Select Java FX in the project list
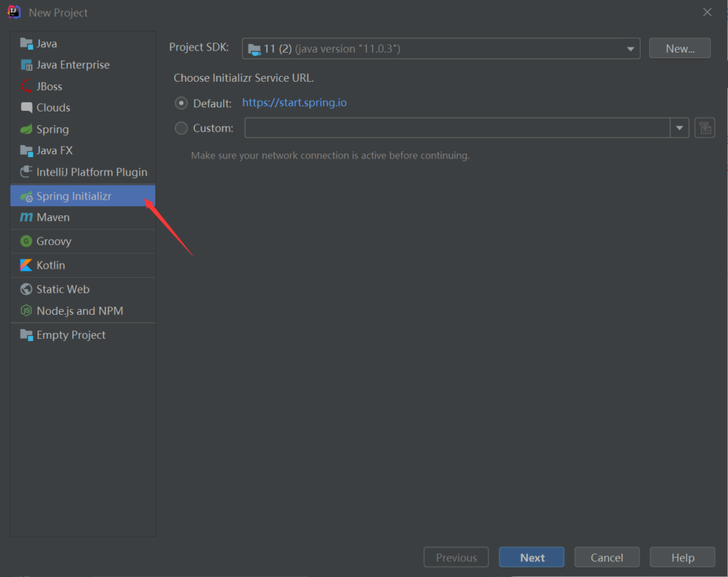728x577 pixels. 82,151
